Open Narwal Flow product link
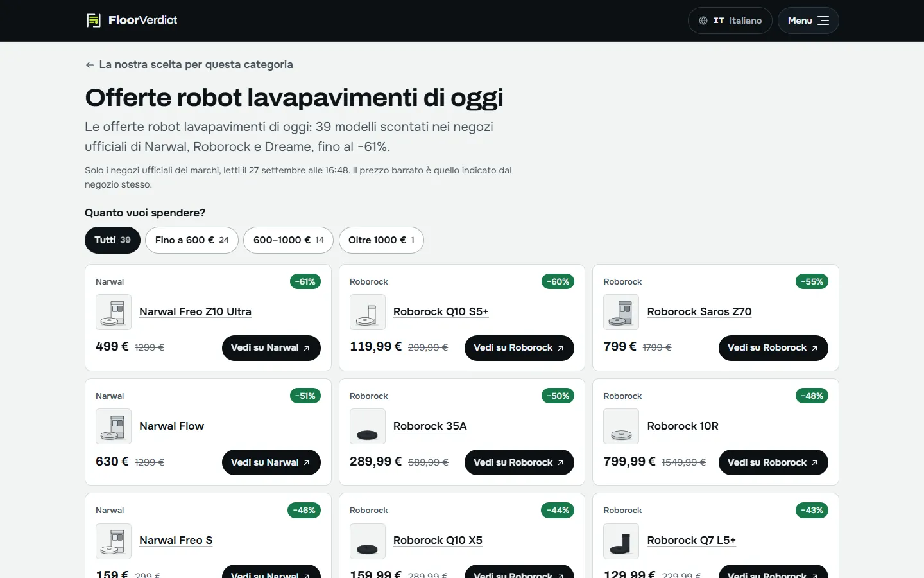The image size is (924, 578). (x=171, y=426)
